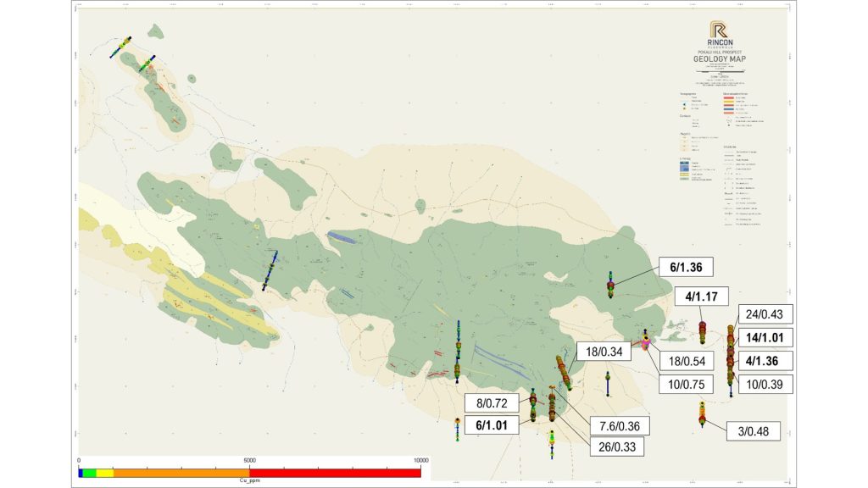This screenshot has height=488, width=868.
Task: Click the 4/1.36 label on east side
Action: coord(765,359)
